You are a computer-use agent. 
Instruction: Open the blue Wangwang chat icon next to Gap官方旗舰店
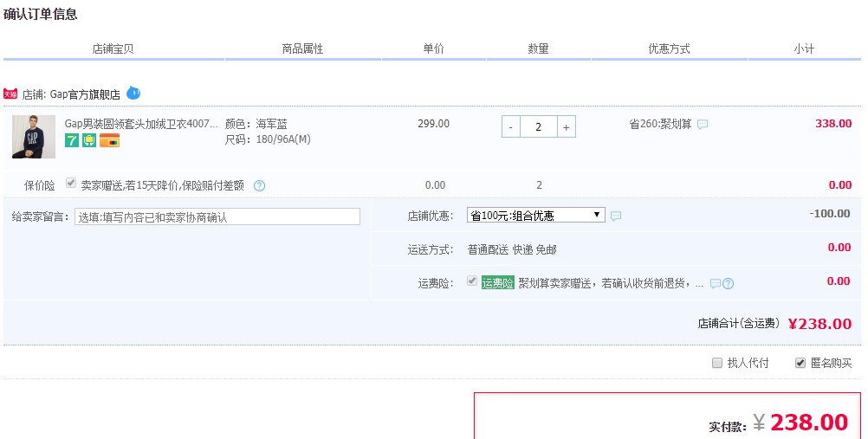click(133, 93)
